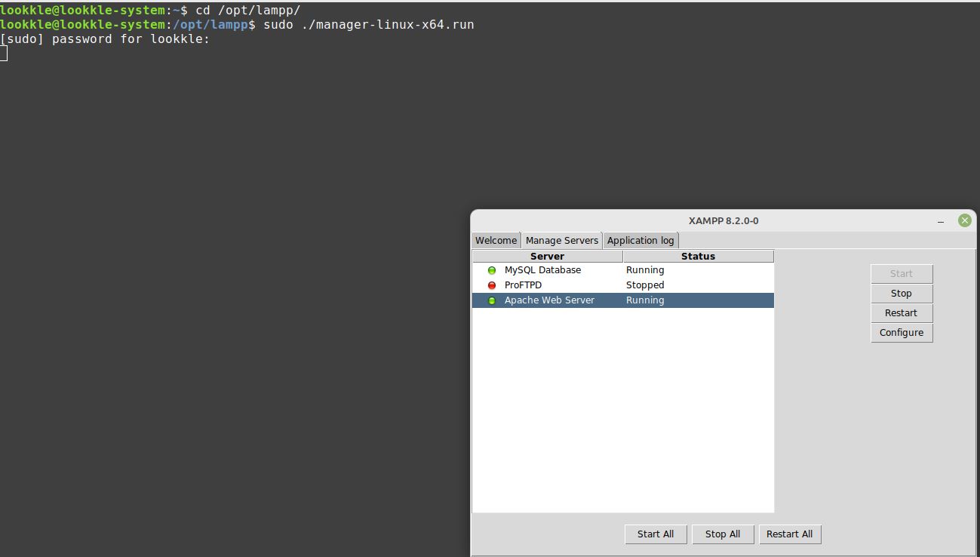The height and width of the screenshot is (557, 980).
Task: Select the MySQL Database row
Action: coord(623,270)
